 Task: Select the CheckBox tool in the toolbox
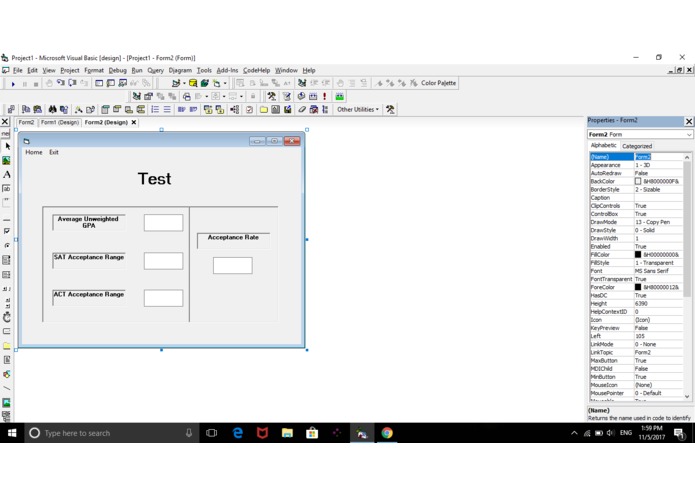7,231
